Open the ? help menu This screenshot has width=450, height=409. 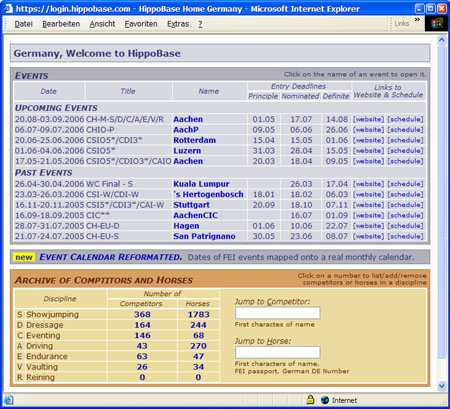200,24
